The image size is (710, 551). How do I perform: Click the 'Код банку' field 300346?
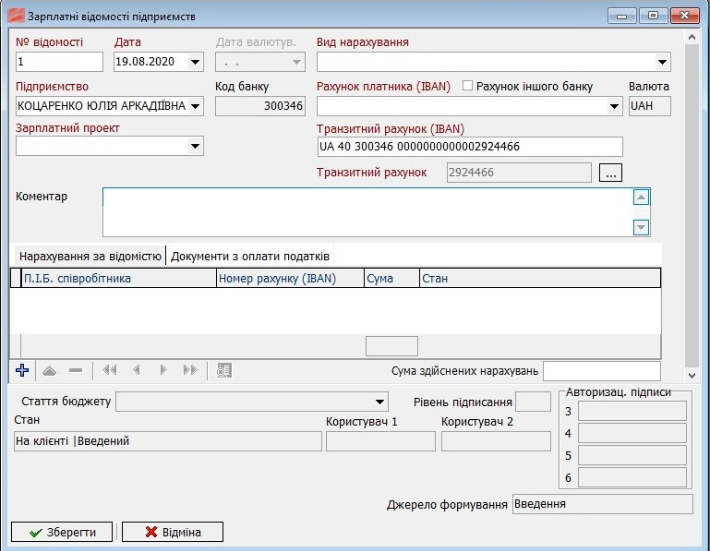click(260, 106)
